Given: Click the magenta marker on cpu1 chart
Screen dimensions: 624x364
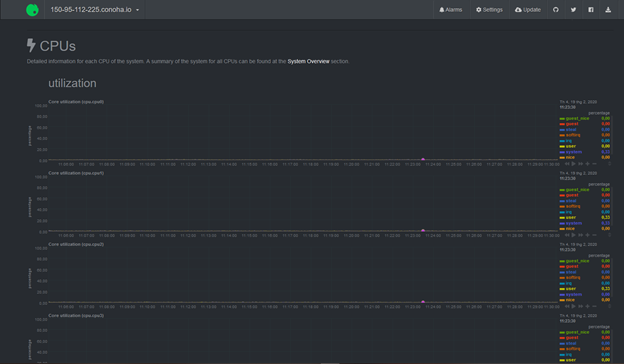Looking at the screenshot, I should (x=423, y=230).
